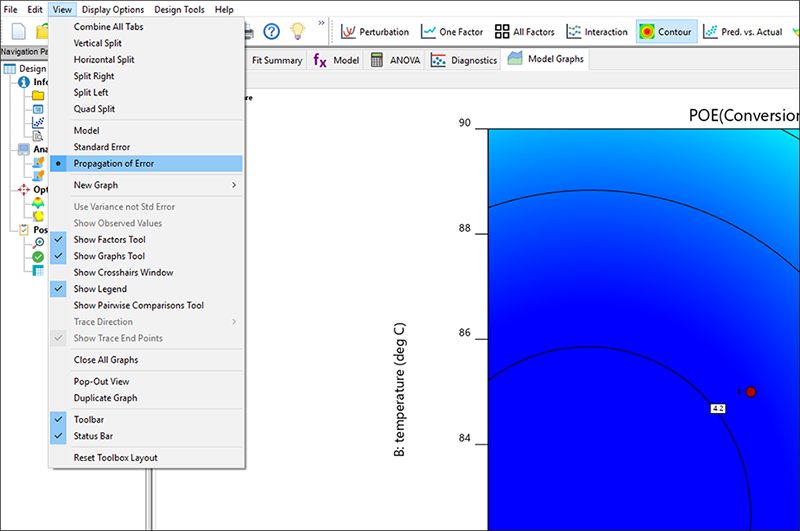Select the Contour plot tool

[664, 32]
